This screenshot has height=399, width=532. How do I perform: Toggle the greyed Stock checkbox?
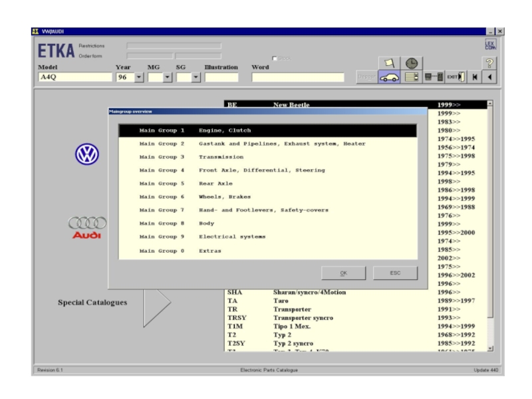275,59
